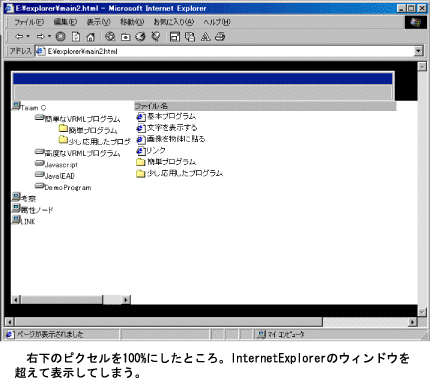Open the ヘルプ(H) menu
The width and height of the screenshot is (430, 378).
coord(217,22)
